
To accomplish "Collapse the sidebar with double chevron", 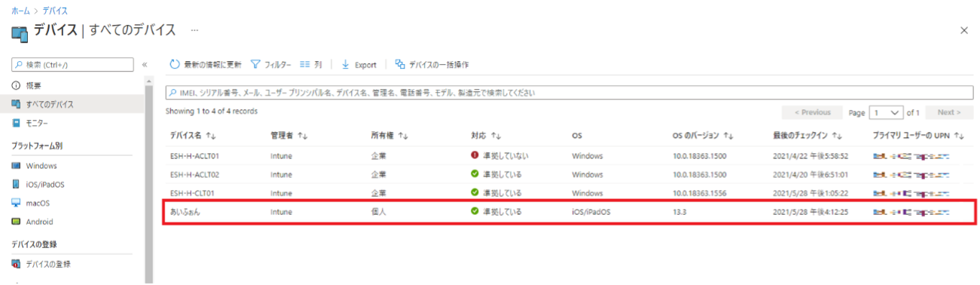I will (x=145, y=65).
